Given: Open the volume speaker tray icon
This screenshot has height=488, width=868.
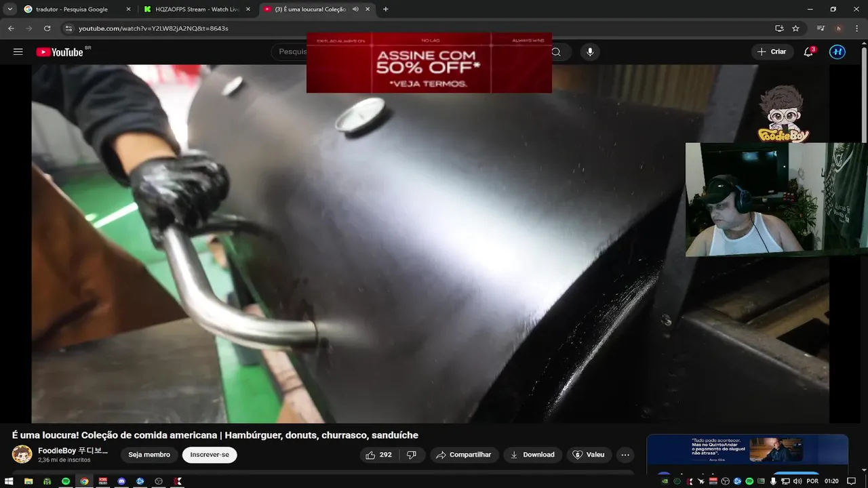Looking at the screenshot, I should [797, 481].
